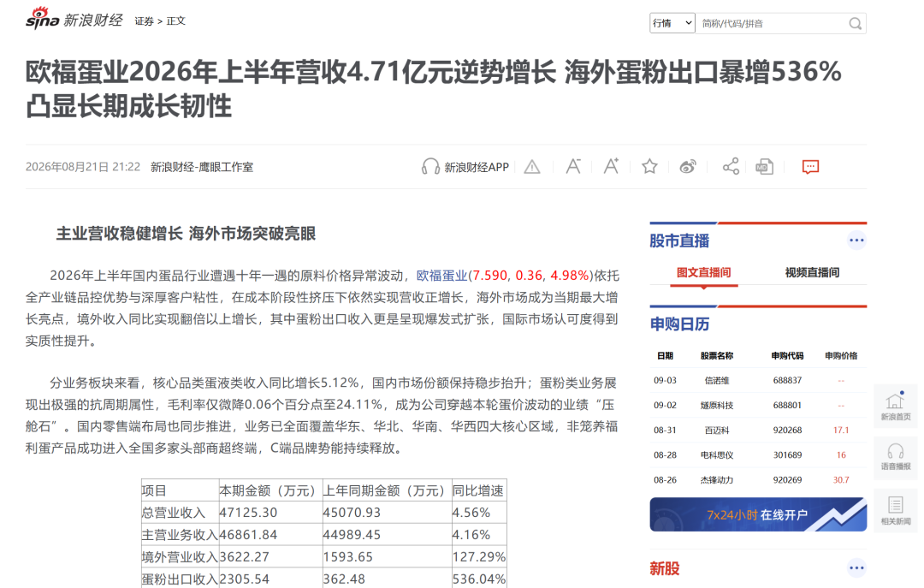Click the 新股 more options dots
The image size is (924, 588).
coord(856,568)
